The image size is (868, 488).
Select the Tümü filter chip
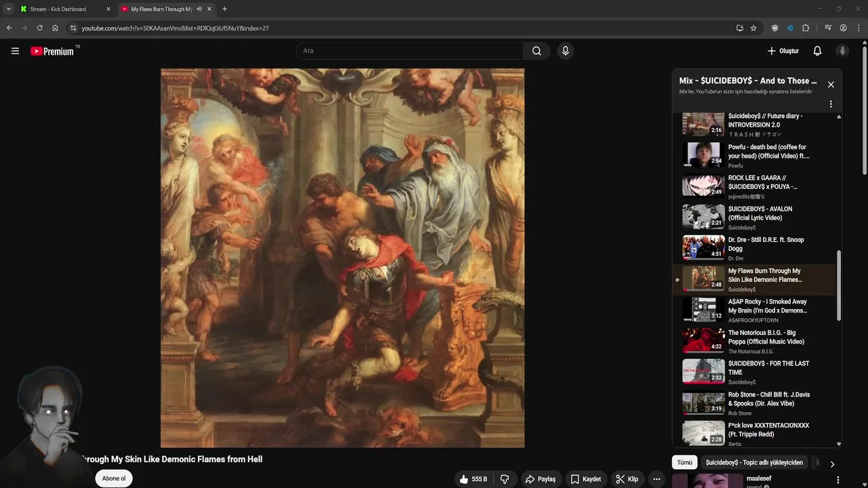point(684,462)
